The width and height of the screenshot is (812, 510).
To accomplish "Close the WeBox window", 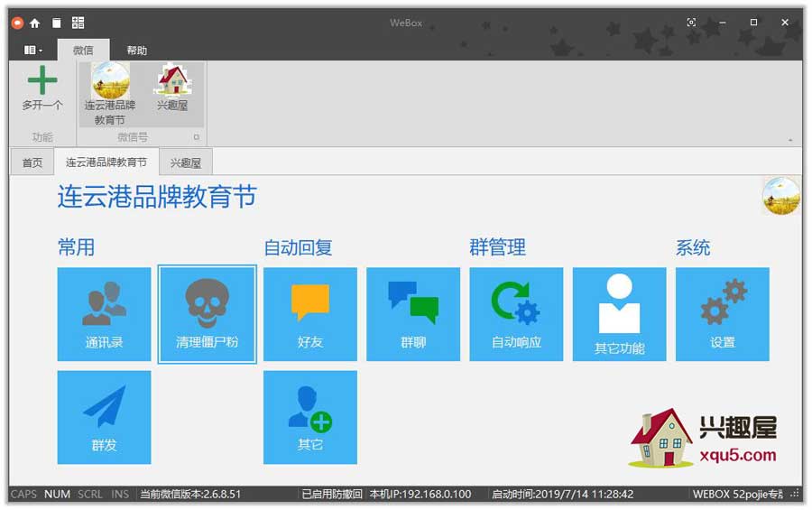I will coord(785,23).
